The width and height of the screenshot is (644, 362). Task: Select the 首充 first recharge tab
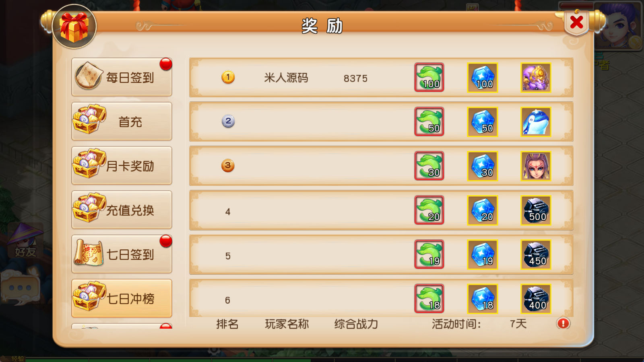pos(122,121)
